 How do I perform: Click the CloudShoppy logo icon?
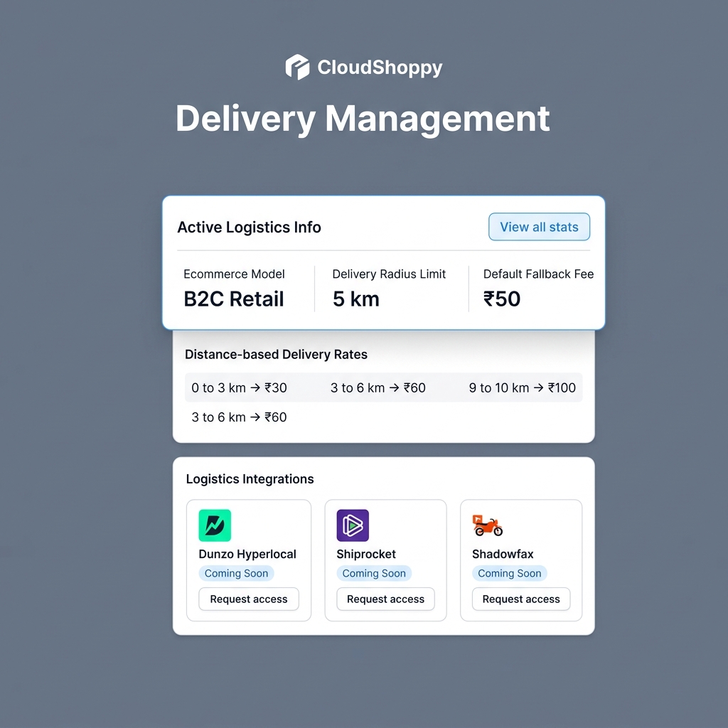click(297, 68)
